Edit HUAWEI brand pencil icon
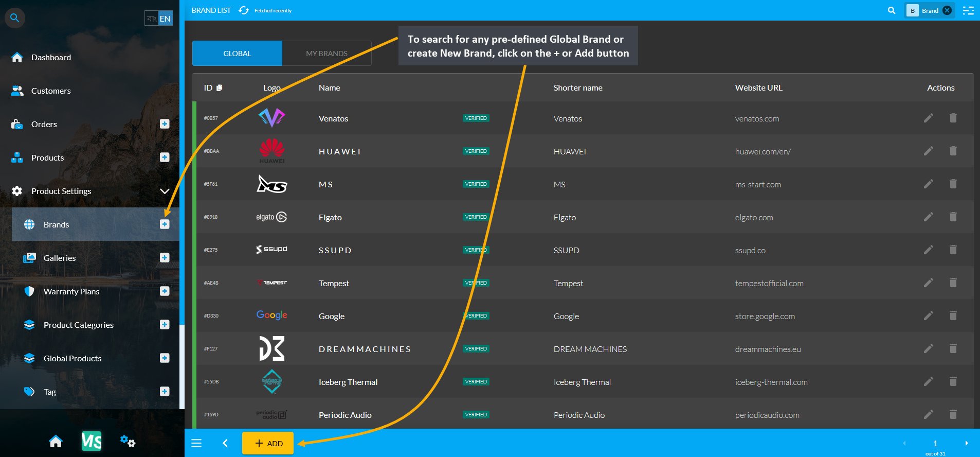Viewport: 980px width, 457px height. coord(928,151)
